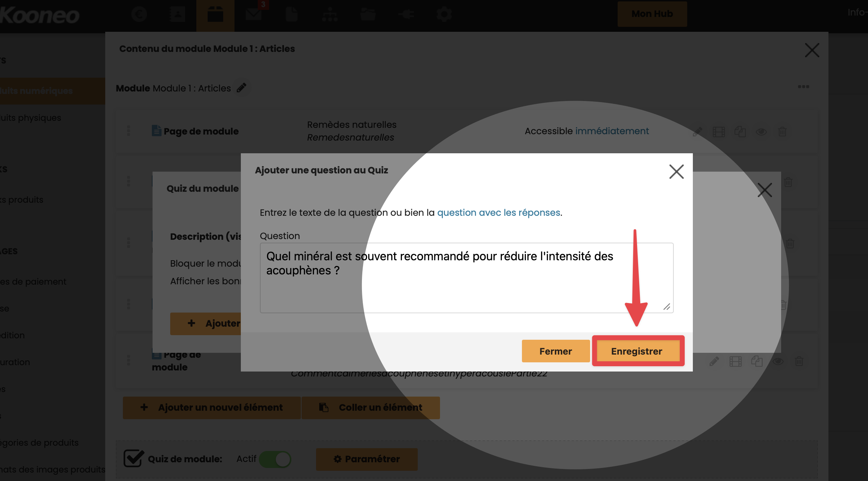
Task: Click the Enregistrer button
Action: tap(636, 351)
